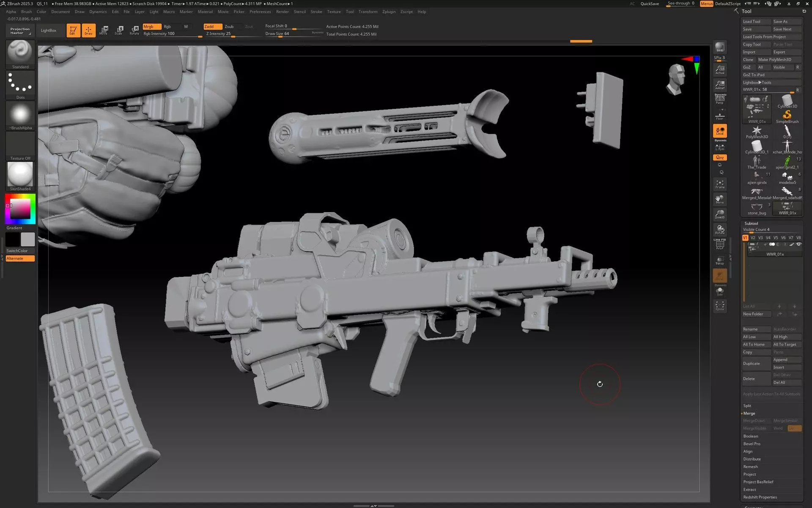Screen dimensions: 812x508
Task: Click the BPR render icon
Action: [x=719, y=47]
